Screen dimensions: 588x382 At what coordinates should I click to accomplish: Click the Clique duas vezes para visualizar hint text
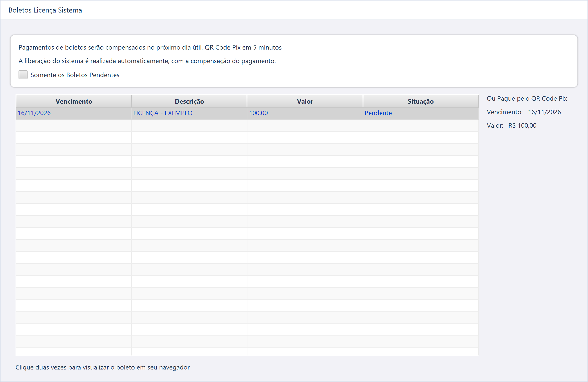click(x=103, y=367)
